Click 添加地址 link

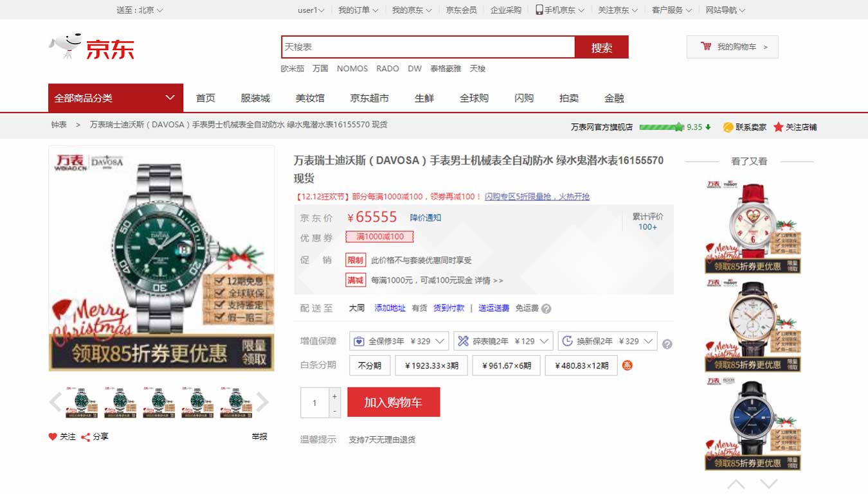(390, 308)
